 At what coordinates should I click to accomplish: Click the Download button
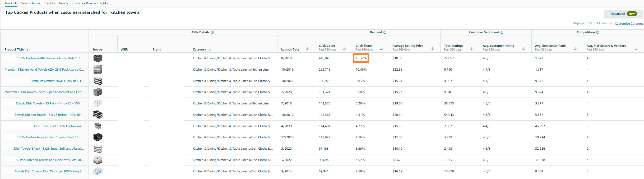624,14
